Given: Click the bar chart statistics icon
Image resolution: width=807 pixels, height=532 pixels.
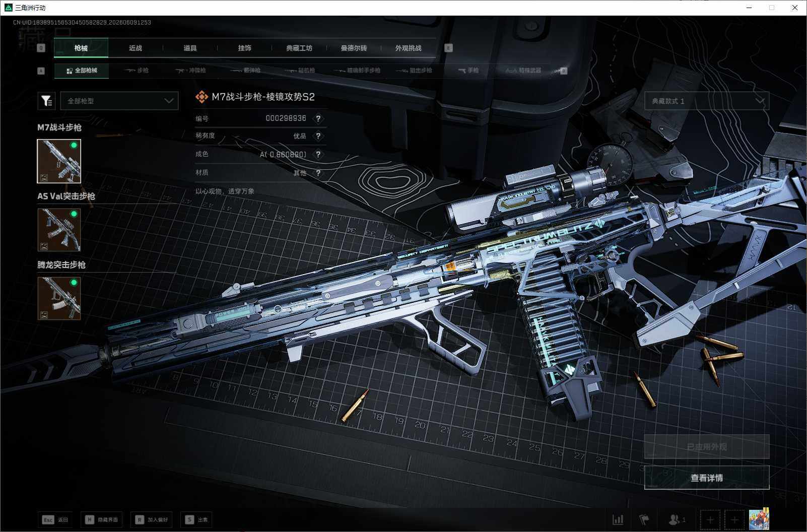Looking at the screenshot, I should point(618,519).
